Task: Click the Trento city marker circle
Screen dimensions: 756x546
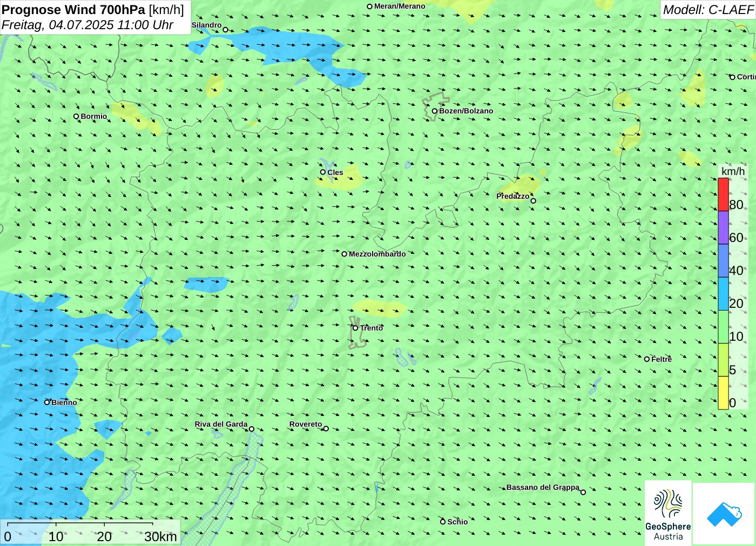Action: coord(355,328)
